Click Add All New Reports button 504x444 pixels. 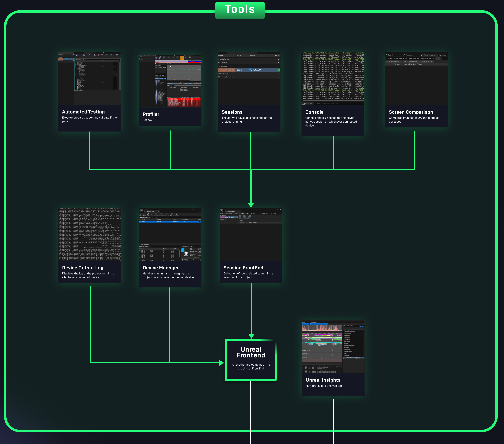click(394, 61)
